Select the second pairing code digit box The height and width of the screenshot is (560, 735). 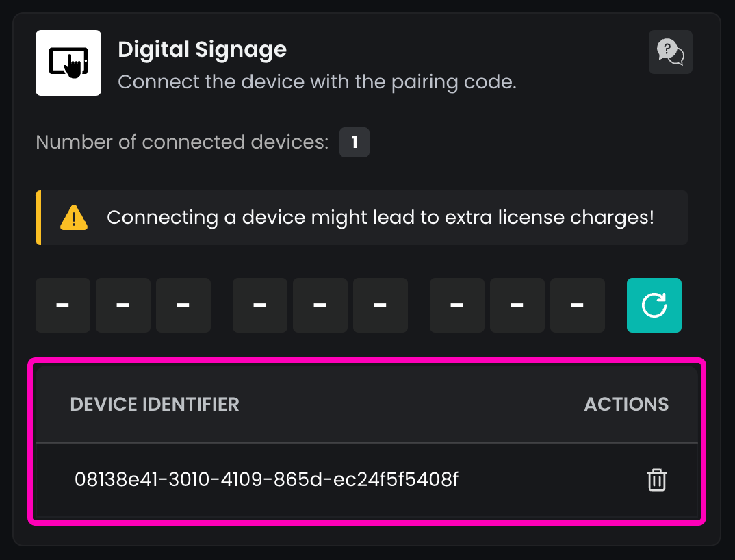[123, 305]
